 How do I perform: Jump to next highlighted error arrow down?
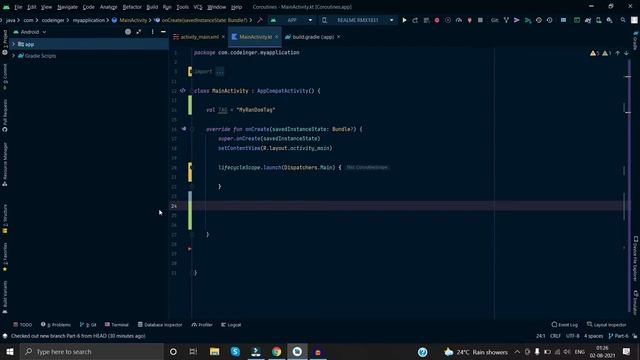[x=626, y=53]
